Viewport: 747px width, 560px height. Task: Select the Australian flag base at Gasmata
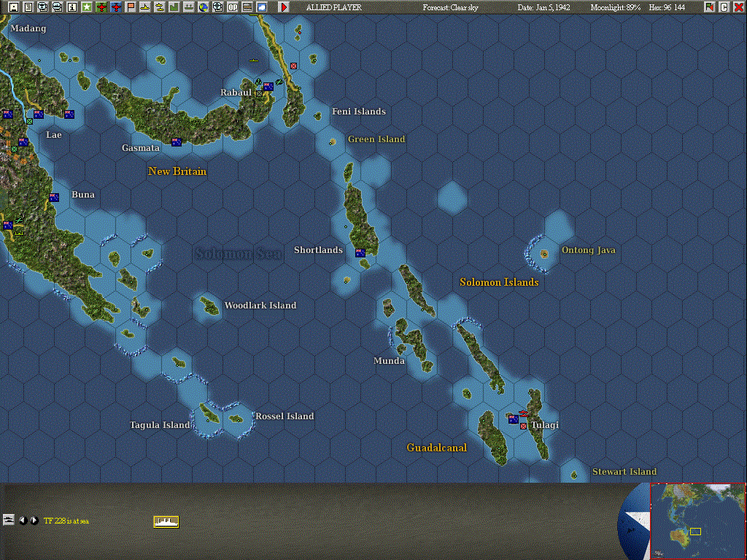[x=177, y=142]
